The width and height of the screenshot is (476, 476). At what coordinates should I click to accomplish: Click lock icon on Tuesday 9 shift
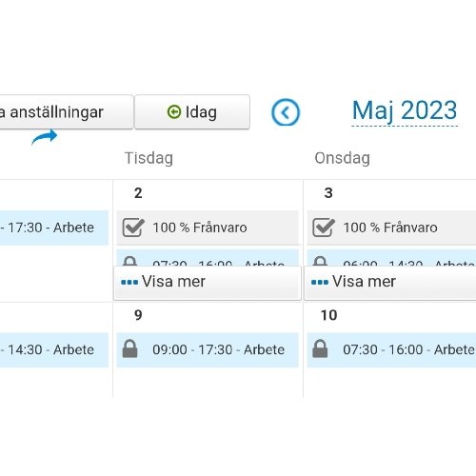[x=130, y=349]
